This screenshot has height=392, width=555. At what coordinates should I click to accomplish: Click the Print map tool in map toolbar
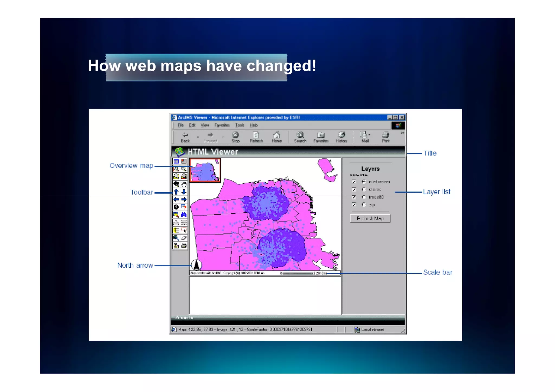click(184, 245)
